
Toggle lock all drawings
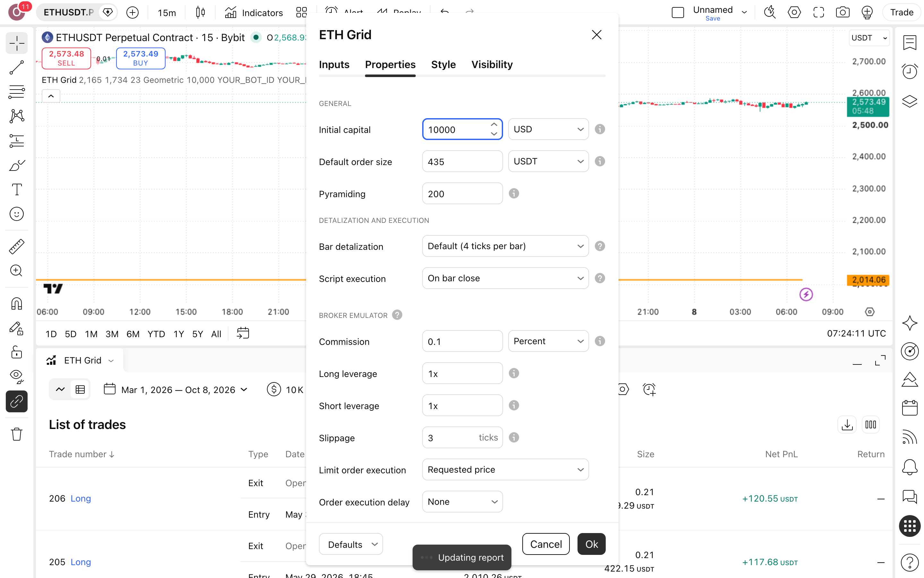point(17,352)
